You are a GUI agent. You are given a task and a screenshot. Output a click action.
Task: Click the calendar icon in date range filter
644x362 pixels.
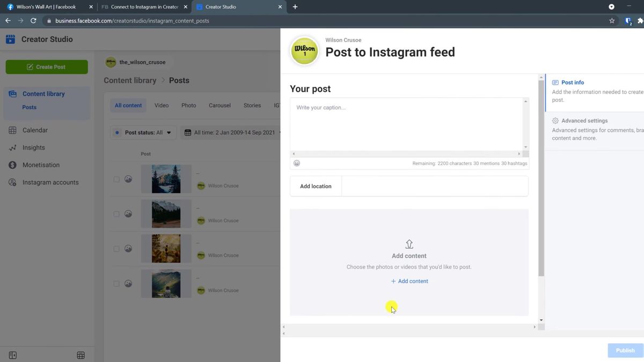coord(188,132)
